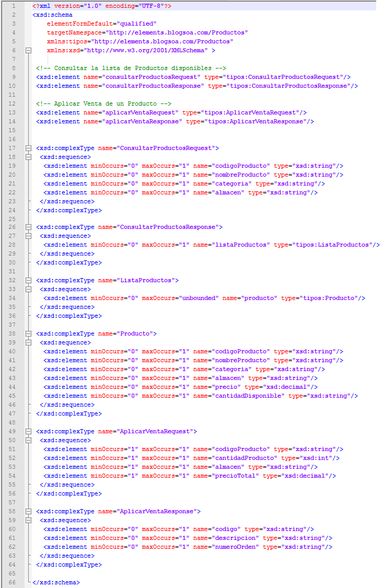Click the xmlns:xsd namespace declaration
383x588 pixels.
(x=127, y=50)
